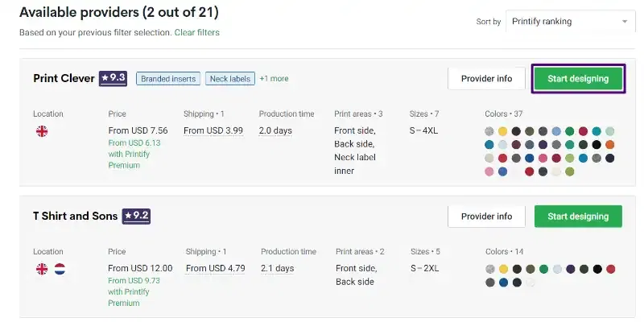
Task: Expand the '+1 more' tags for Print Clever
Action: coord(274,79)
